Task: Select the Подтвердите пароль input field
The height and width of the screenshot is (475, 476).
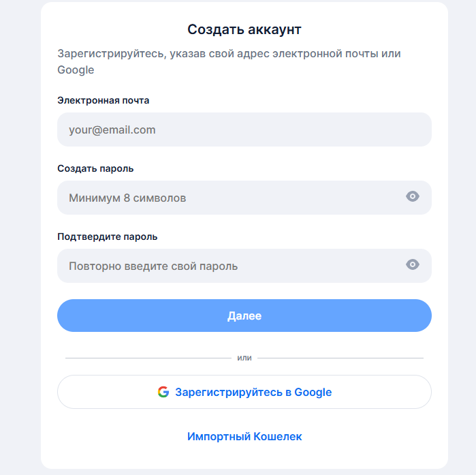Action: coord(232,266)
